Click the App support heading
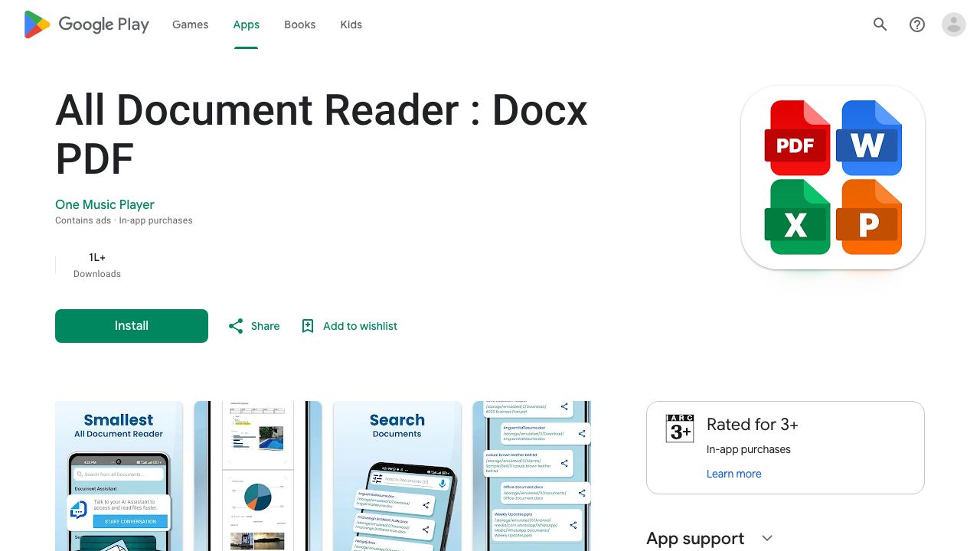 coord(695,539)
